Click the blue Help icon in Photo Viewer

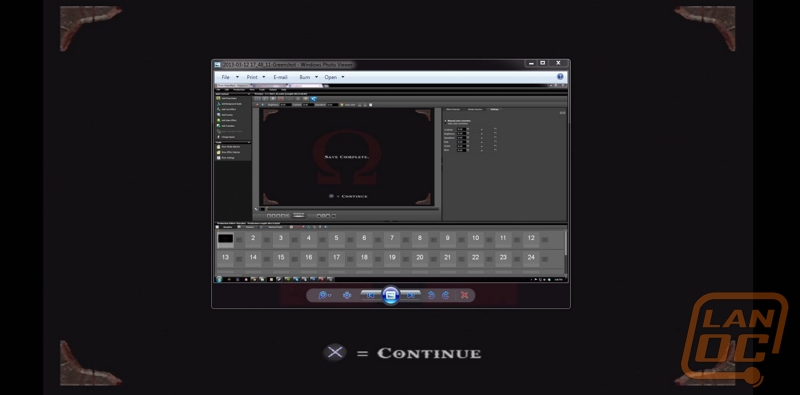pos(560,77)
